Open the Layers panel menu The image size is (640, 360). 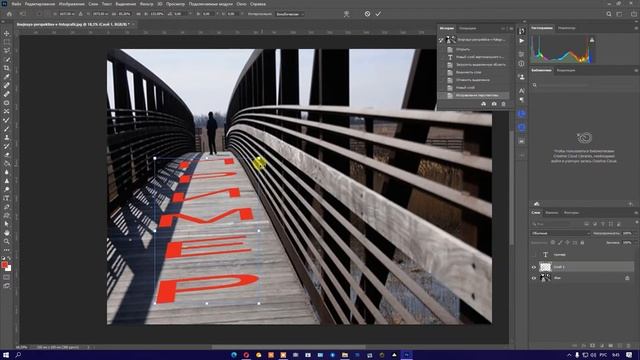point(636,213)
